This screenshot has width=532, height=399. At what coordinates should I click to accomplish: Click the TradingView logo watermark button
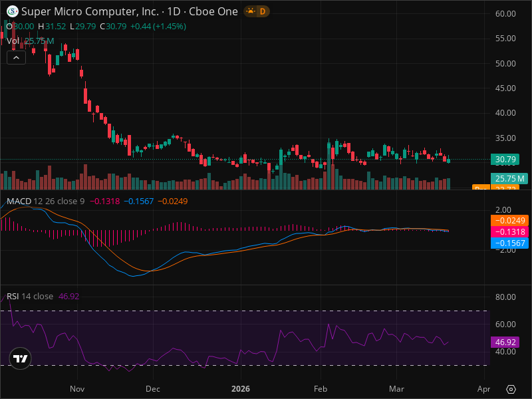click(21, 358)
